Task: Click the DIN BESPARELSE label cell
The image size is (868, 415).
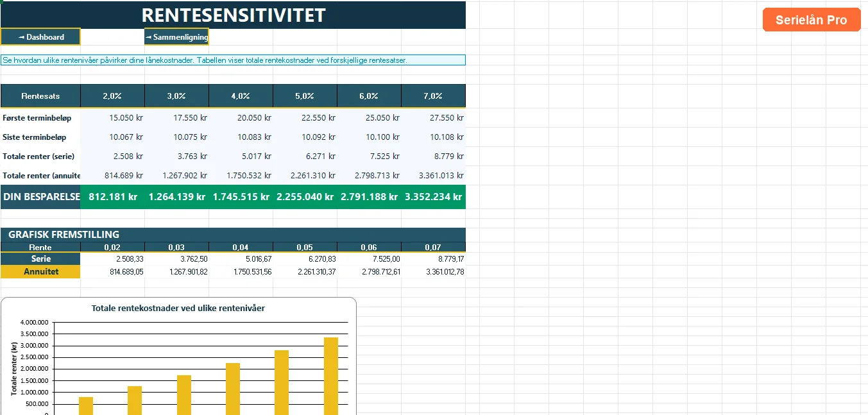Action: [x=40, y=197]
